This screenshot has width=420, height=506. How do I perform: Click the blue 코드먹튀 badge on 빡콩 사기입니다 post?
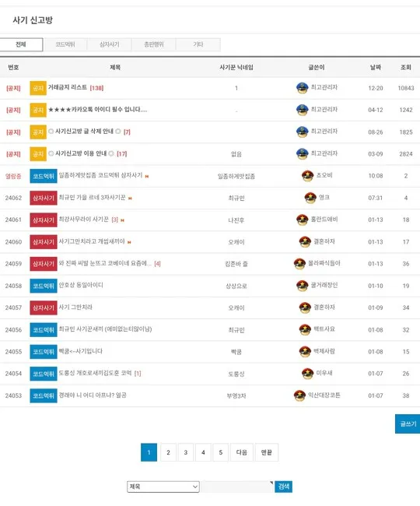pos(44,352)
